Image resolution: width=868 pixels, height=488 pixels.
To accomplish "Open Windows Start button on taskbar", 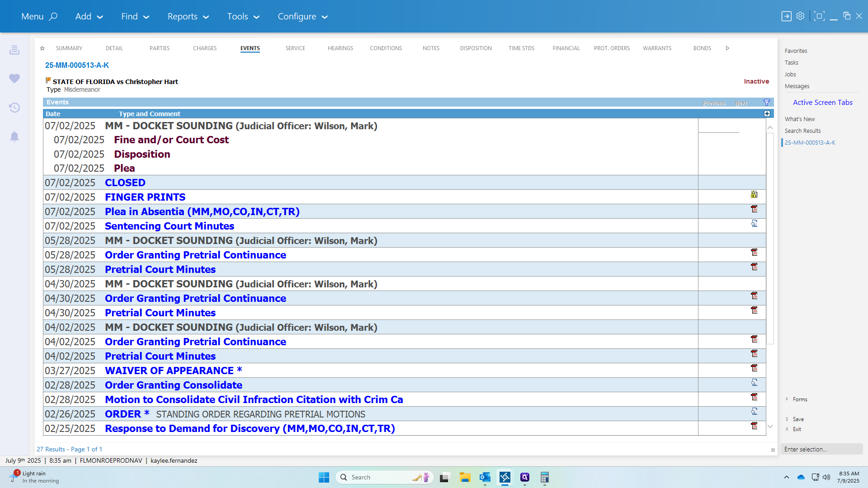I will point(324,477).
